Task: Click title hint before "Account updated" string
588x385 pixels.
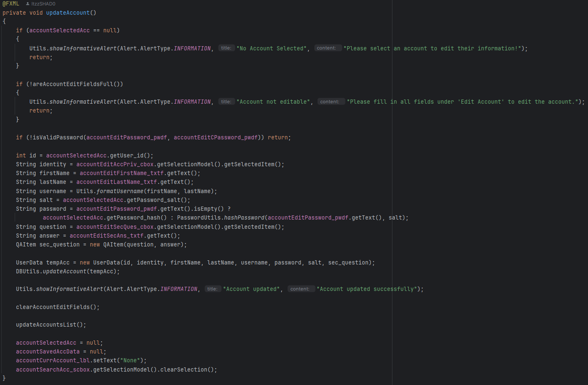Action: (x=213, y=289)
